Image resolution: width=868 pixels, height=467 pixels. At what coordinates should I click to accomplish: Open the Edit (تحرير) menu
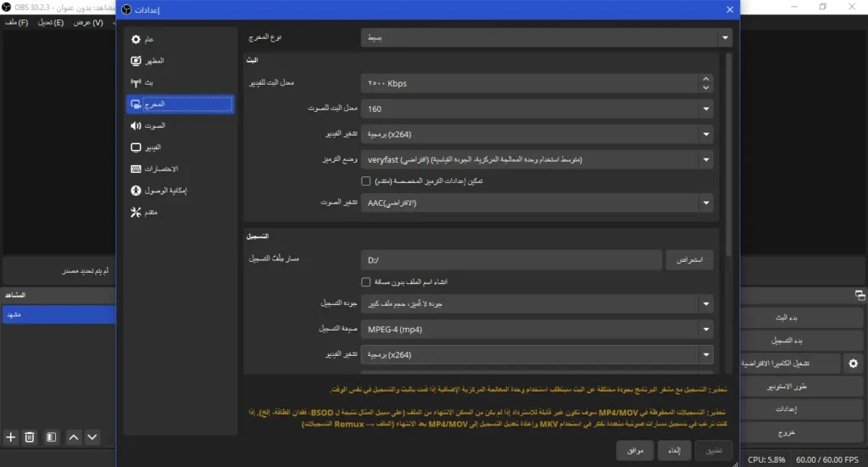[x=51, y=23]
